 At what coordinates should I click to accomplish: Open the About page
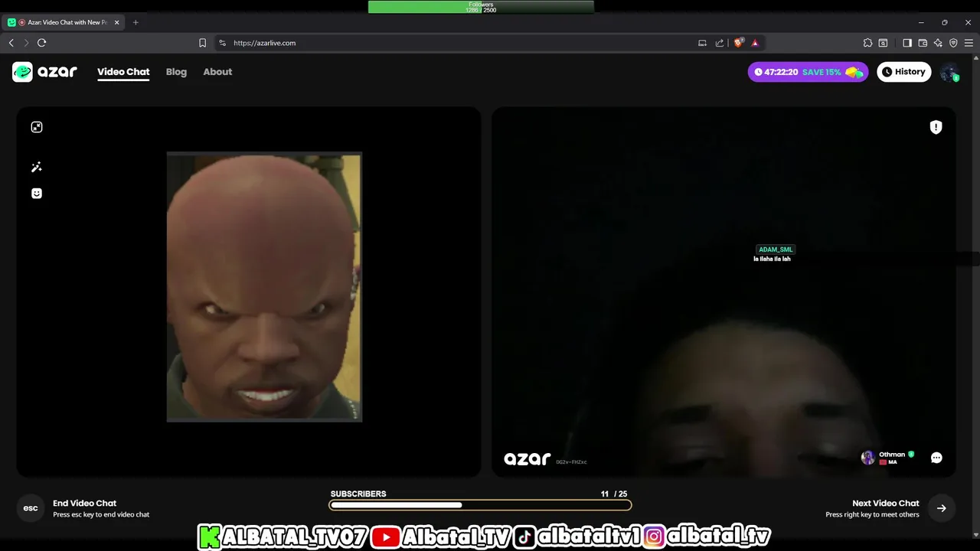(217, 72)
